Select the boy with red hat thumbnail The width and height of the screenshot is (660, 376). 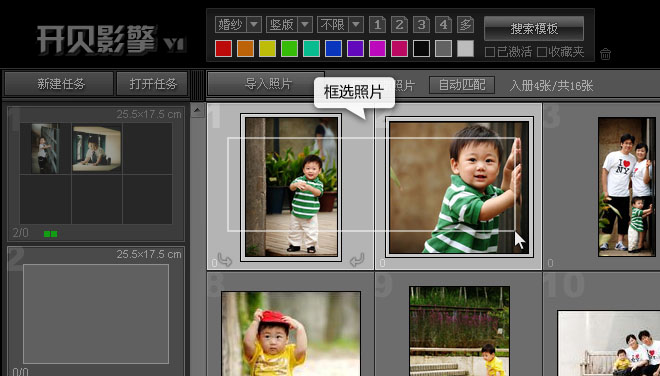(x=291, y=333)
